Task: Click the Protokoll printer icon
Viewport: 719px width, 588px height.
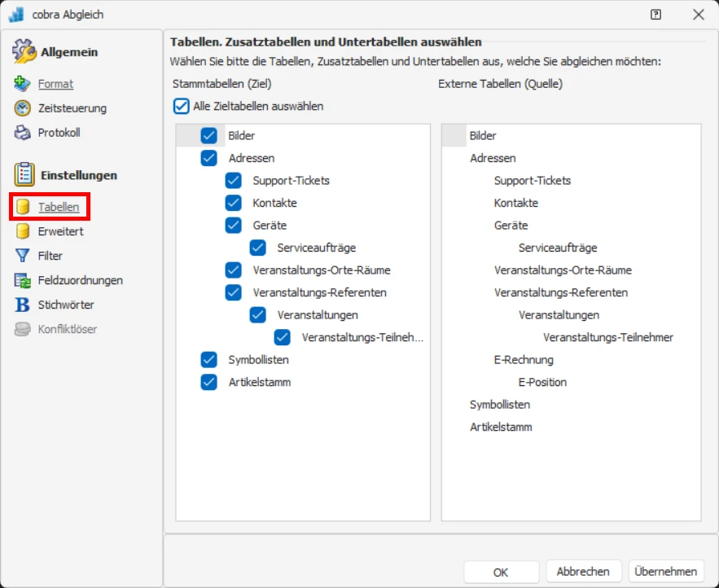Action: point(22,133)
